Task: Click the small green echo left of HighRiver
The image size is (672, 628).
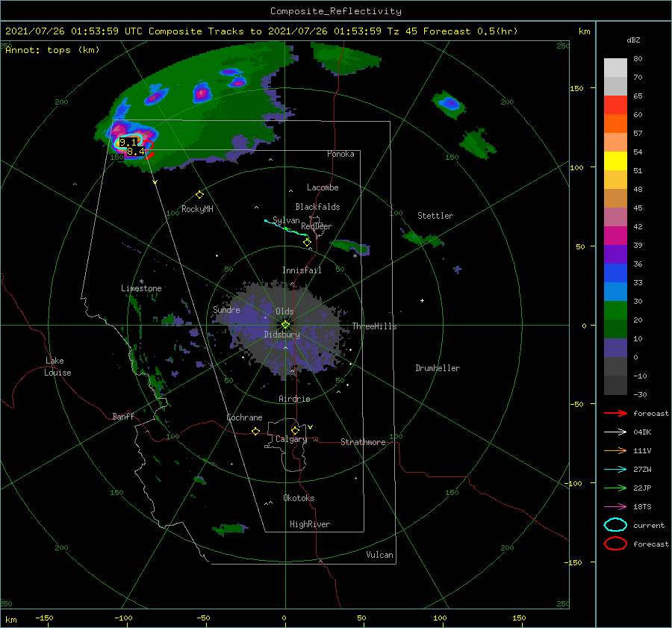Action: coord(230,529)
